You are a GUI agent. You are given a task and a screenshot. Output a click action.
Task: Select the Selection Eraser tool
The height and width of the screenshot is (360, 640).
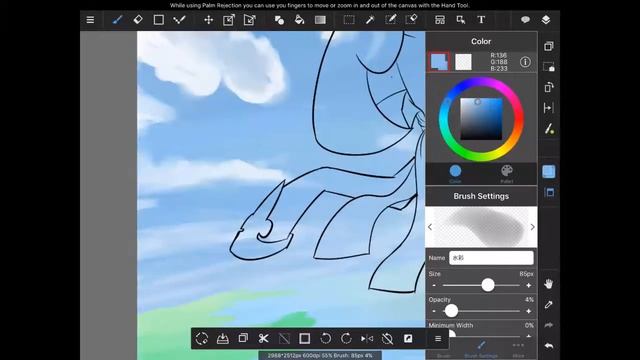pos(411,20)
